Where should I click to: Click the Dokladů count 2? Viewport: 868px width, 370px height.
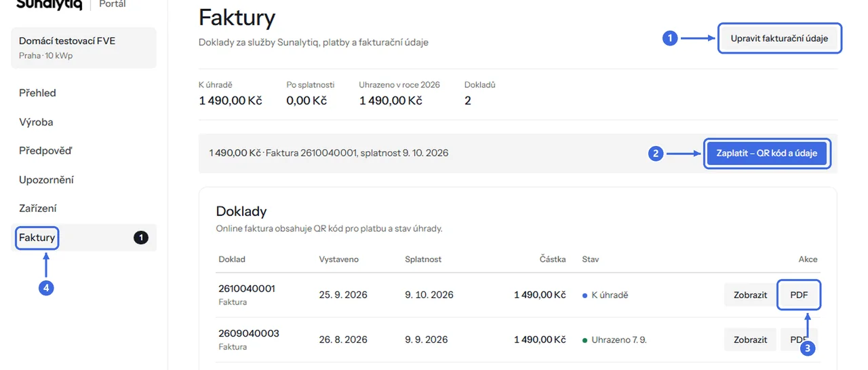point(468,100)
